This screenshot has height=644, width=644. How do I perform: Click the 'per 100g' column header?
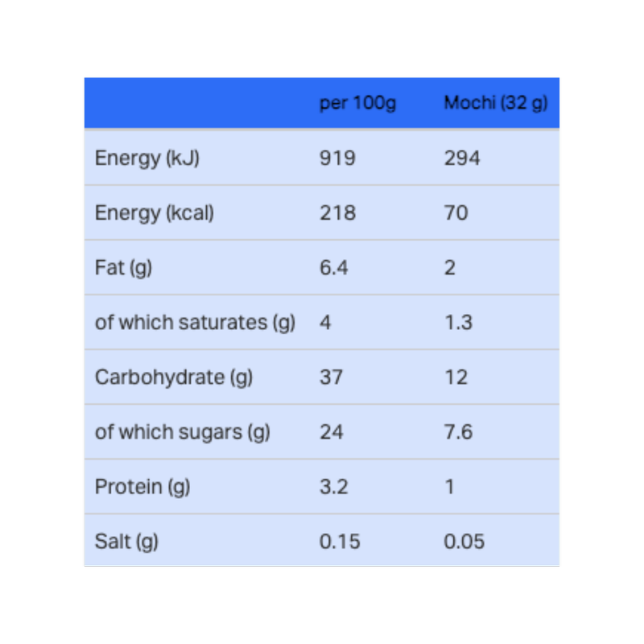(x=357, y=103)
